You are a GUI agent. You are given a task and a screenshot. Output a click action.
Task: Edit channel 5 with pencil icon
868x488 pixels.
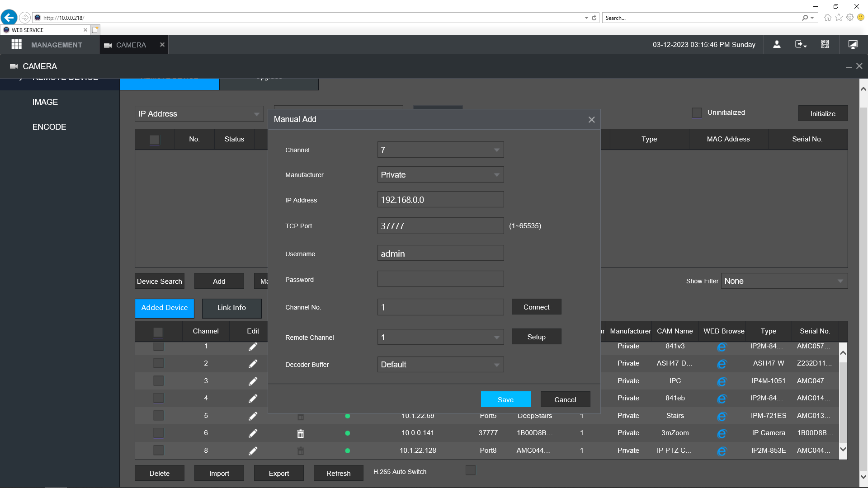pyautogui.click(x=253, y=416)
